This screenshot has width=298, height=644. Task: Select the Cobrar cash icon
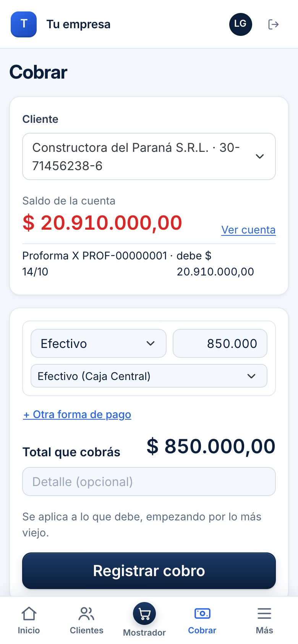tap(202, 613)
